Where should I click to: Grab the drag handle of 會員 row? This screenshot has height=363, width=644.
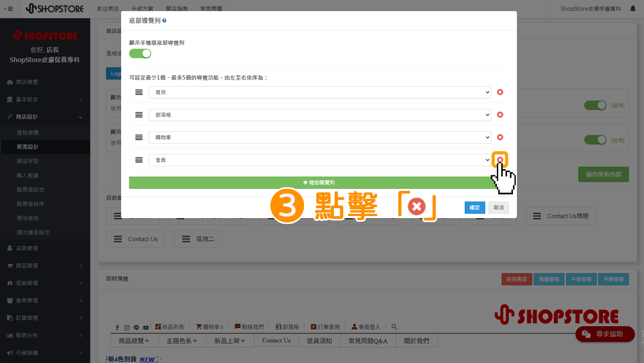click(x=139, y=160)
